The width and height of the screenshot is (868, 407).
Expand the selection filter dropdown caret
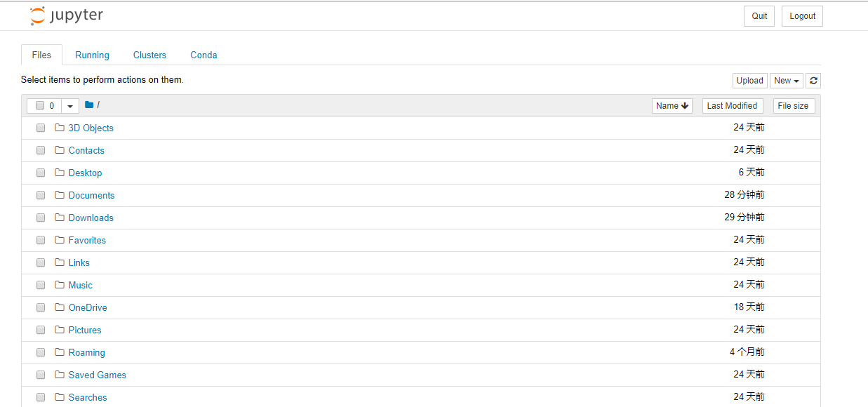click(x=70, y=106)
